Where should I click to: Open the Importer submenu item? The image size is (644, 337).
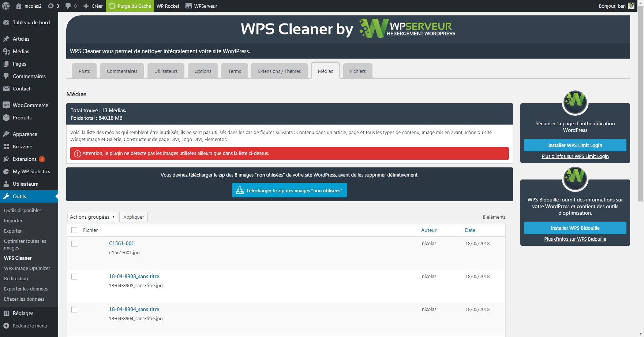(x=13, y=221)
